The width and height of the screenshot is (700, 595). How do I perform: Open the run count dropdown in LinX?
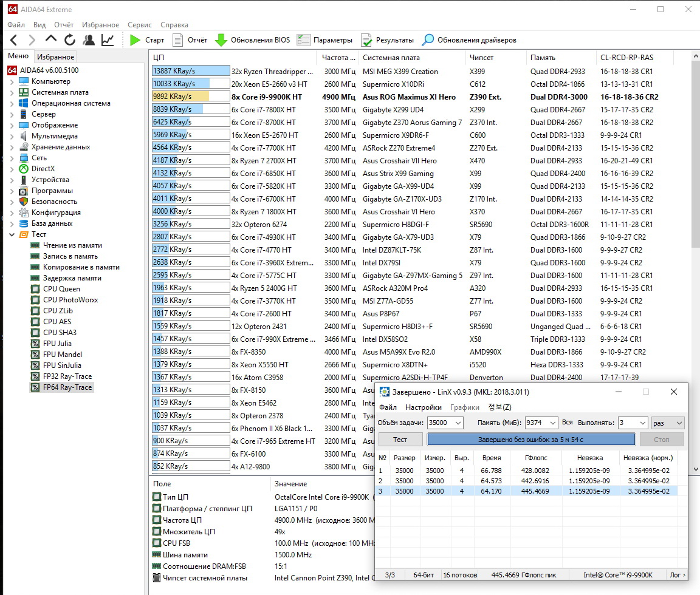click(x=642, y=423)
